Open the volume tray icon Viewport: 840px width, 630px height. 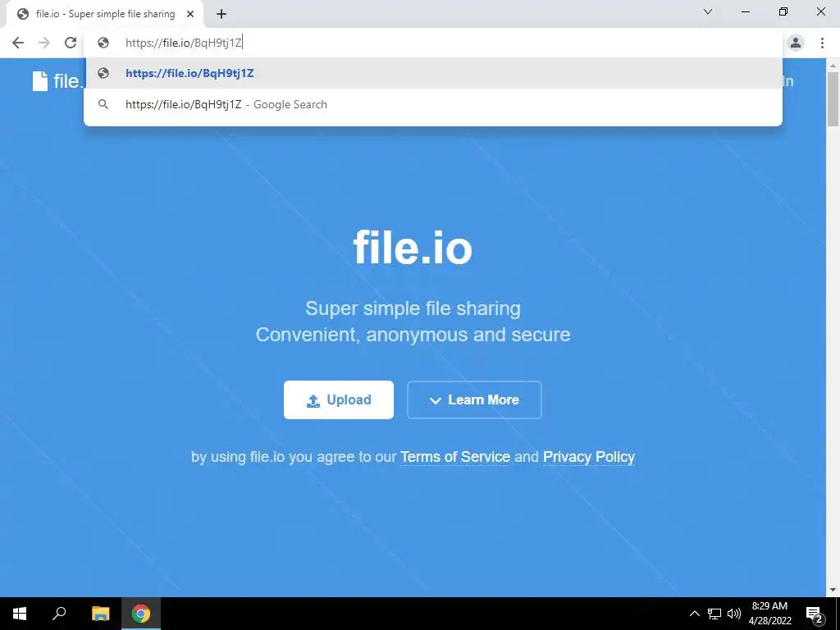[734, 614]
